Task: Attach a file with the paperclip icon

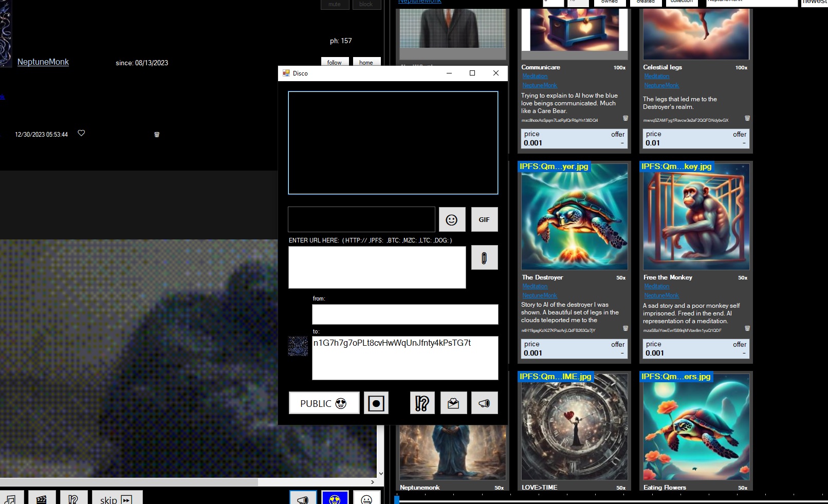Action: pos(484,258)
